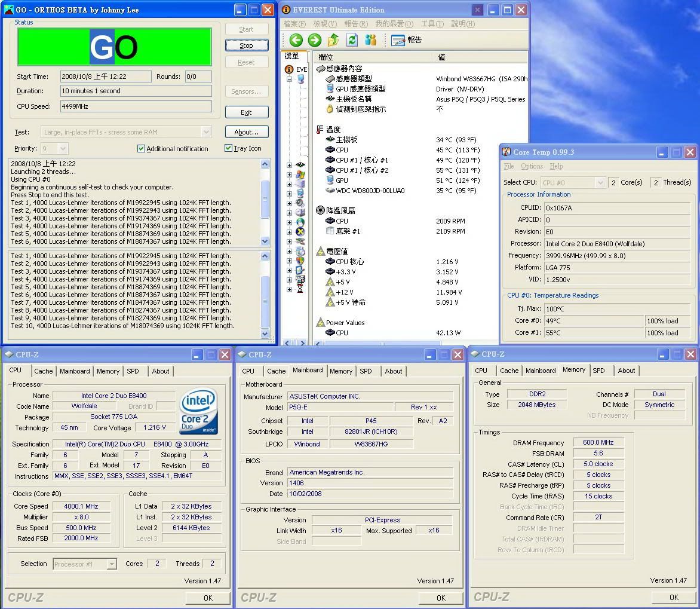Click the About... button in Orthos

[246, 132]
